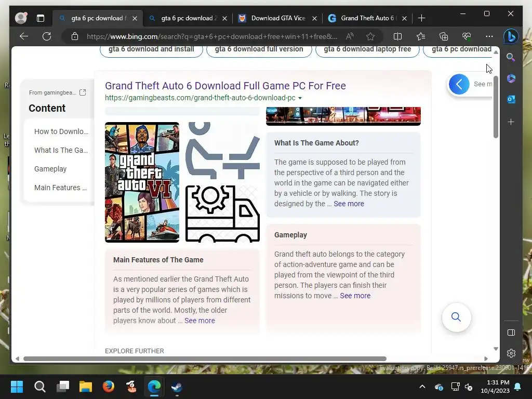Add a sidebar app with the plus icon
The height and width of the screenshot is (399, 532).
click(511, 122)
